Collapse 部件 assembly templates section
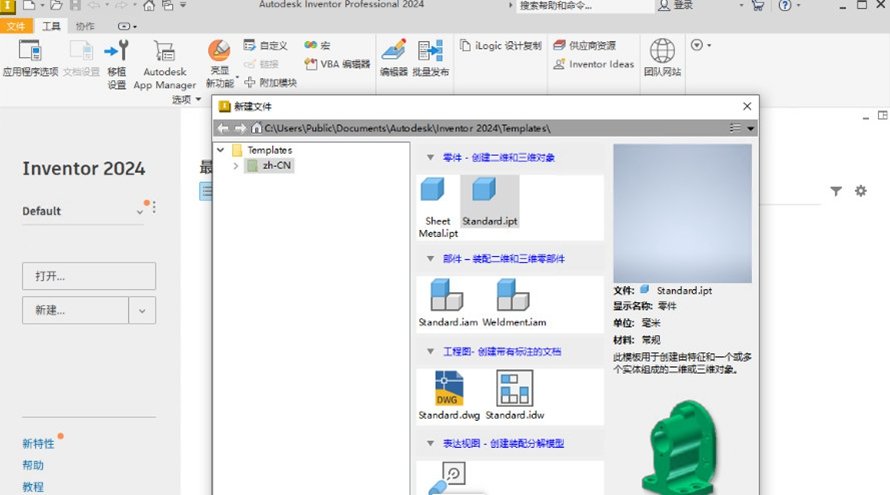This screenshot has height=495, width=890. [430, 259]
